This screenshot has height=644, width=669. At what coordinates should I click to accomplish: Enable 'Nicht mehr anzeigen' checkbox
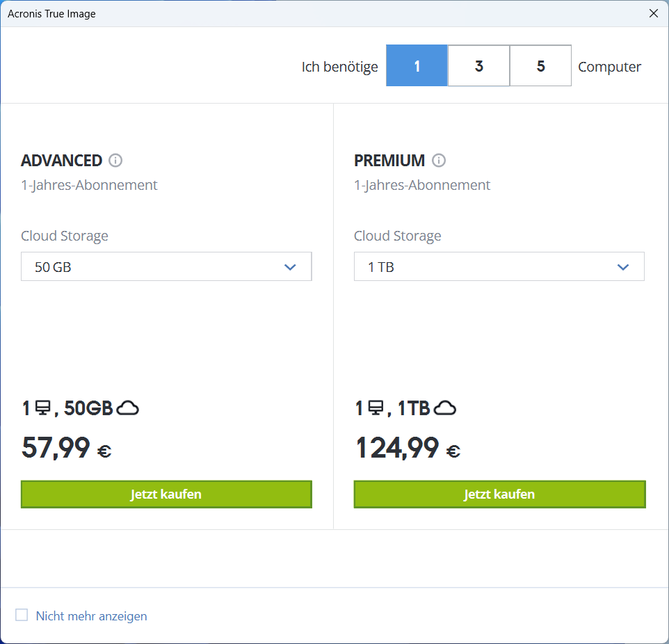click(x=22, y=615)
